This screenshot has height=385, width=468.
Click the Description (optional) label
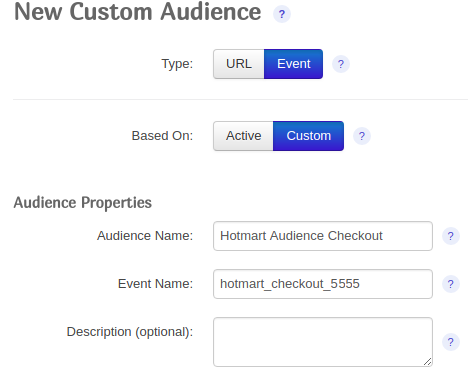130,332
